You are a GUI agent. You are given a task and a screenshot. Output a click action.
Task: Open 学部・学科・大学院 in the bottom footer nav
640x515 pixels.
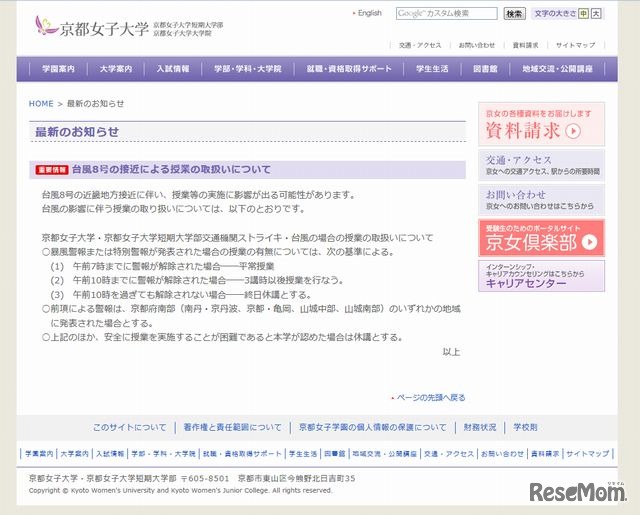pos(163,453)
